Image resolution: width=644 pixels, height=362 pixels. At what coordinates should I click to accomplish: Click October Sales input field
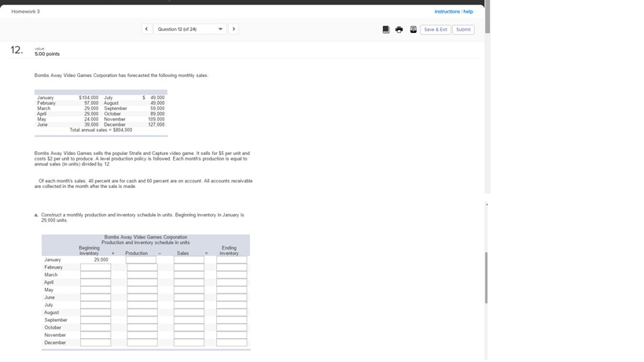pos(189,327)
